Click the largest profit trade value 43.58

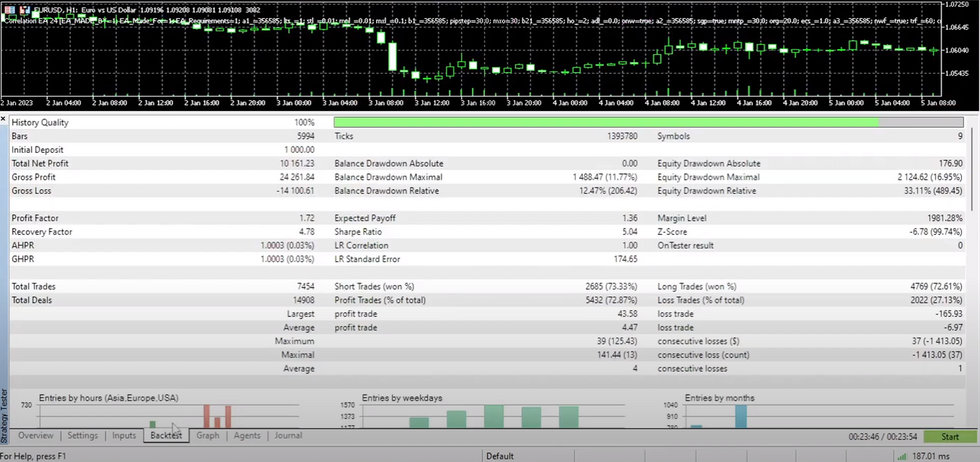pos(628,314)
